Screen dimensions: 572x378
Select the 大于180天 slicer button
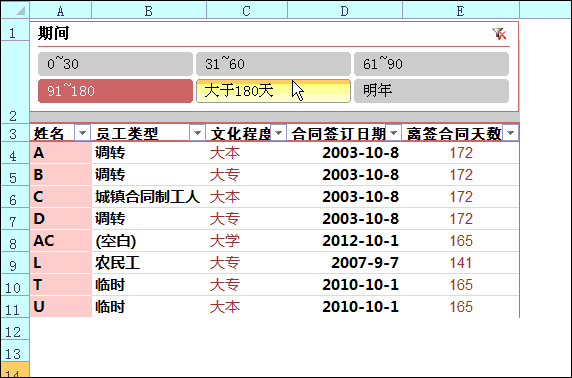273,91
